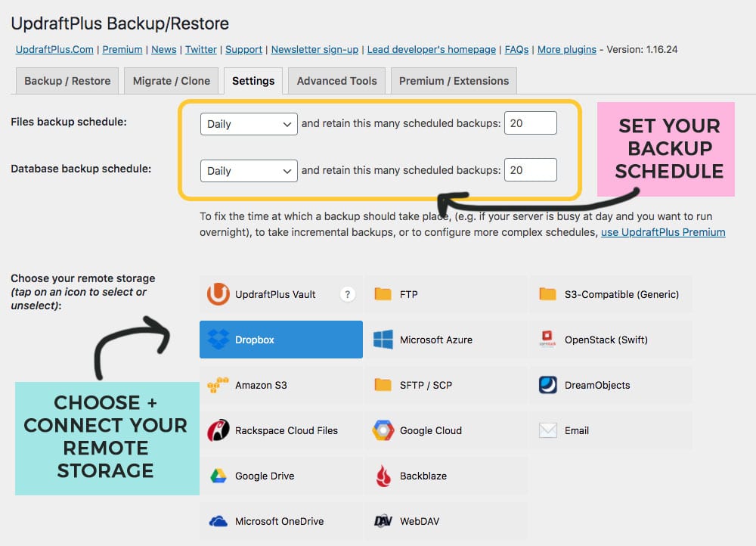Switch to the Backup / Restore tab

point(67,81)
